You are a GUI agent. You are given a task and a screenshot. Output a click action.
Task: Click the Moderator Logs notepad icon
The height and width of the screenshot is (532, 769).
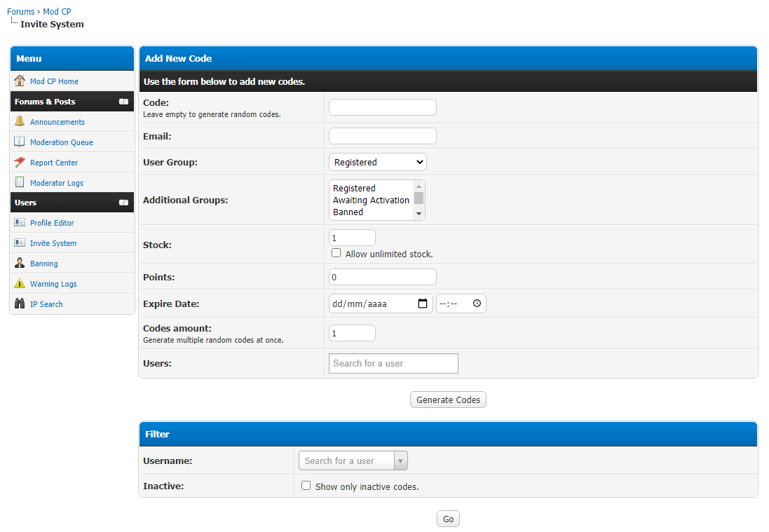click(20, 183)
